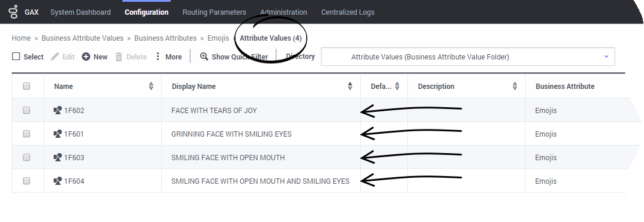This screenshot has height=222, width=644.
Task: Check the box for row 1F604
Action: click(x=26, y=180)
